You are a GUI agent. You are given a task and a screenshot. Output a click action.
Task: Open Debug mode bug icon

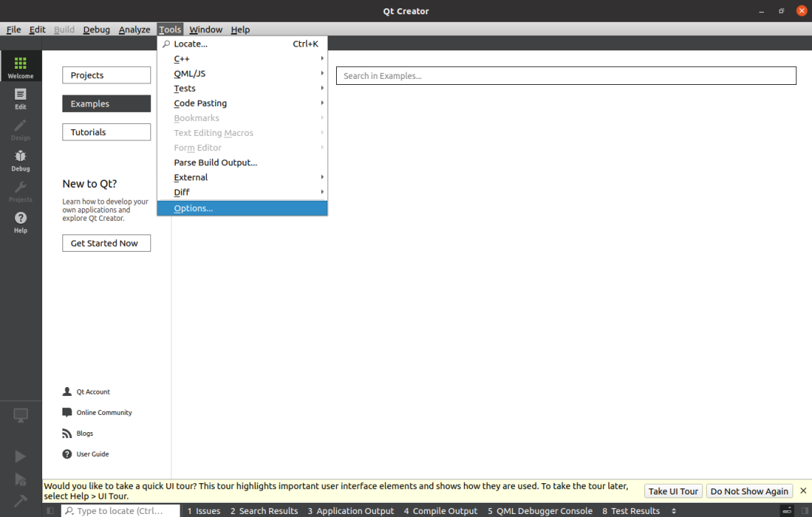tap(20, 156)
